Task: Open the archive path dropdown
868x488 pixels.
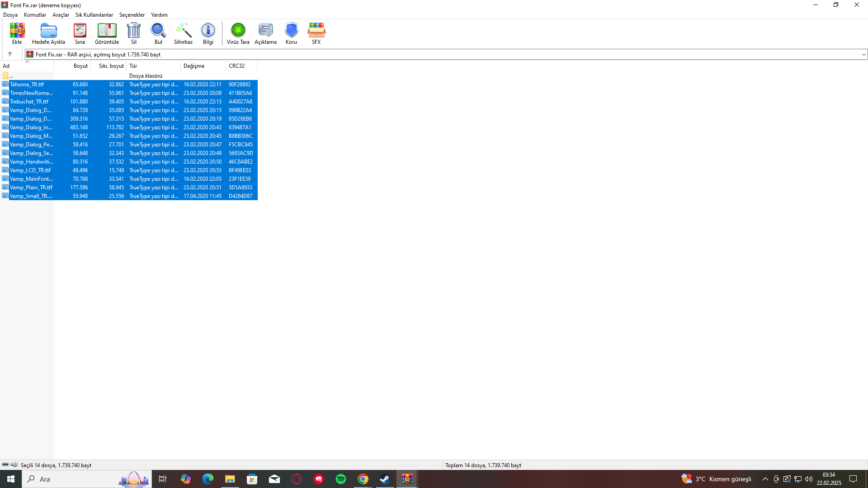Action: (x=863, y=54)
